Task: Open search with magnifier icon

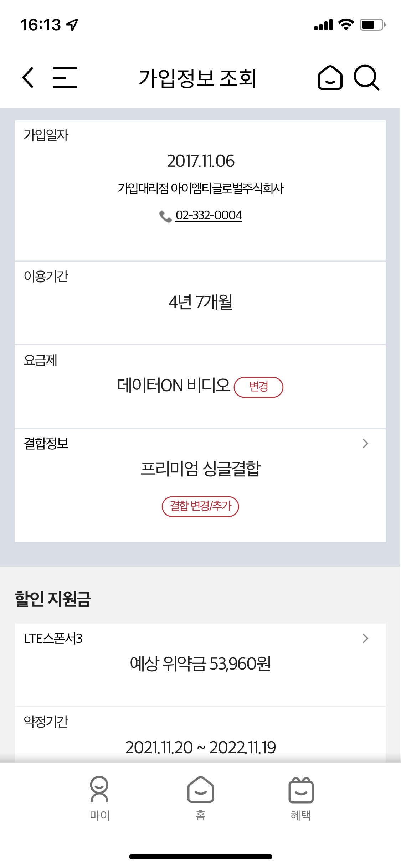Action: (x=366, y=77)
